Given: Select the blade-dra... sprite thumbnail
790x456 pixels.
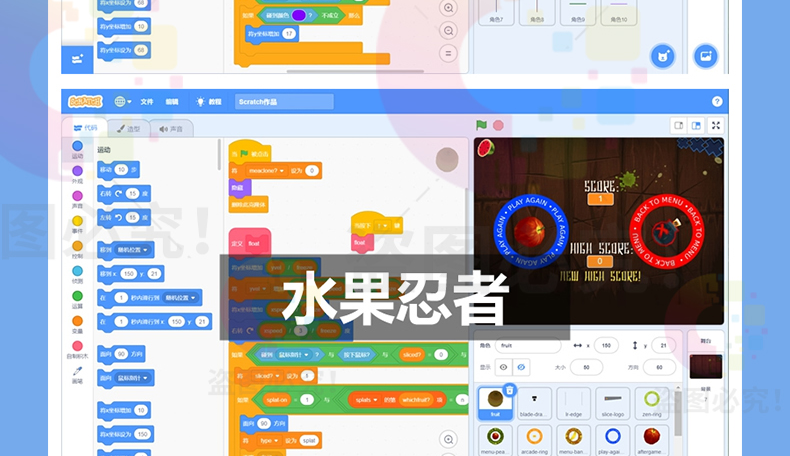Looking at the screenshot, I should pos(534,403).
